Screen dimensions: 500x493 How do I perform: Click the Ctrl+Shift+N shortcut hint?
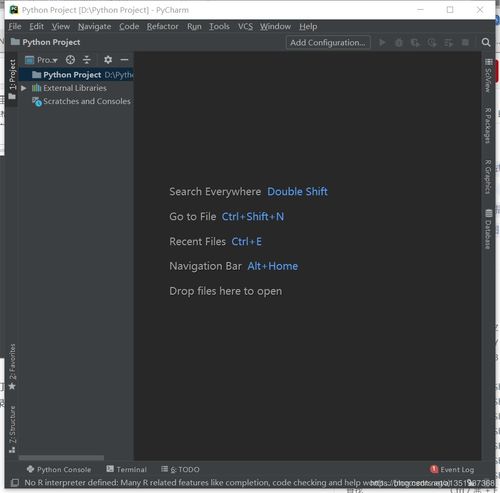(x=253, y=217)
